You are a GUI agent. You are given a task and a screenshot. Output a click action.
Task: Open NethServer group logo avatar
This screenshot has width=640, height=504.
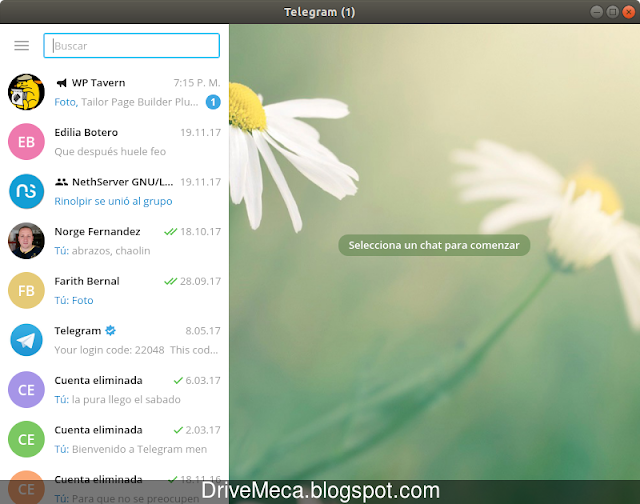27,191
